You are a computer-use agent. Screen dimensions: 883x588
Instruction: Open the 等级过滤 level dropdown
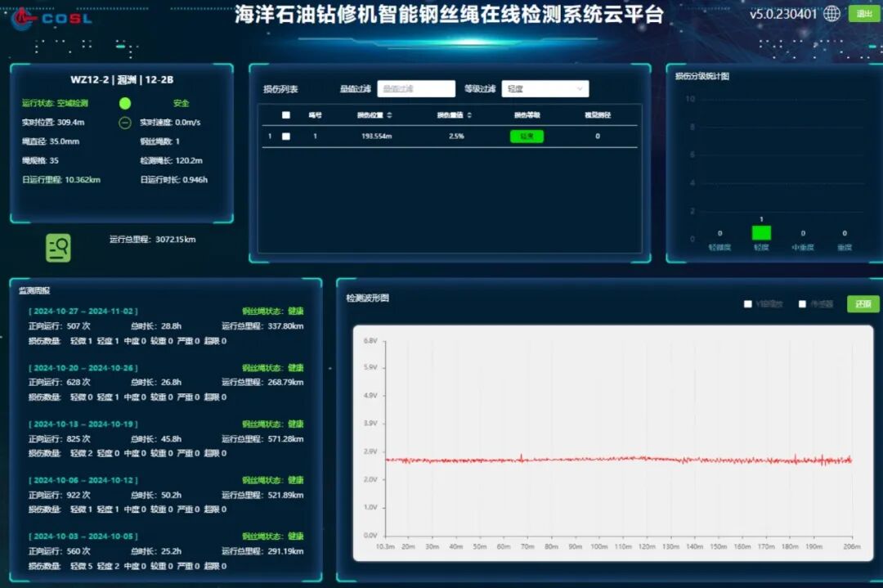point(545,88)
